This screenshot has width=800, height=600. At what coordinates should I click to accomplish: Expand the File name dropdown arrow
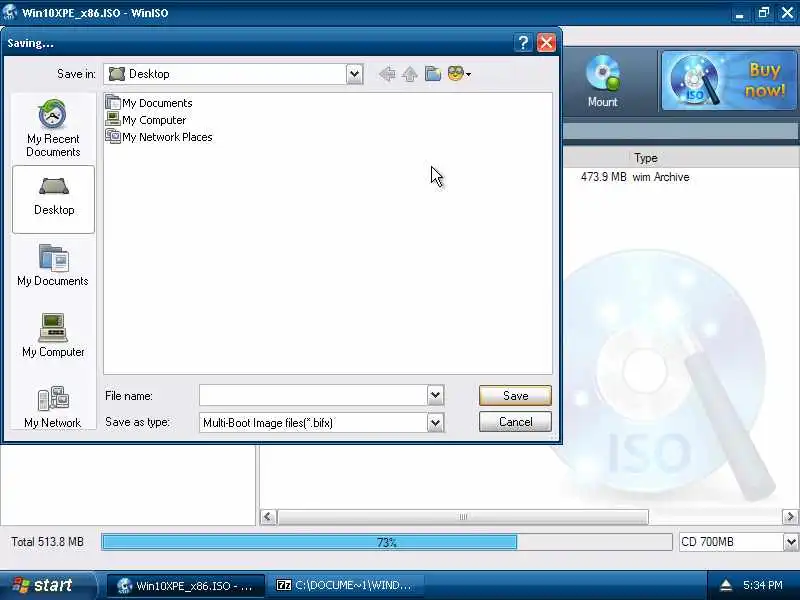[x=435, y=395]
